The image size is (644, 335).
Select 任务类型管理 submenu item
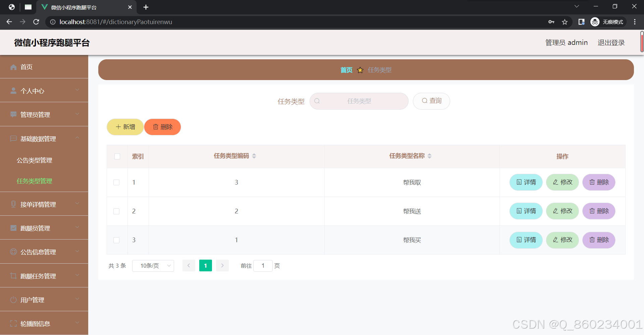point(35,181)
